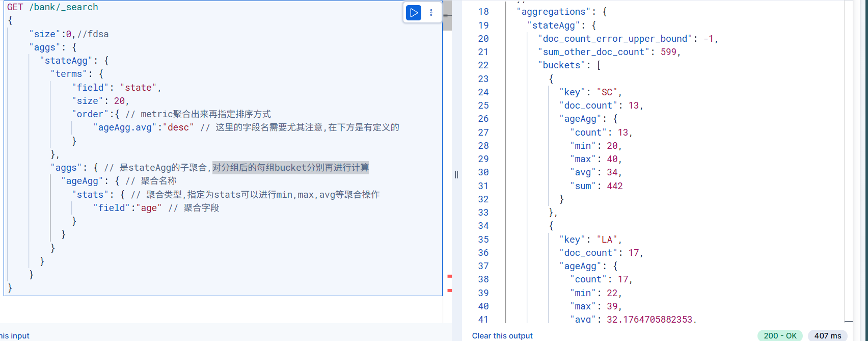Place cursor on GET /bank/_search line
The height and width of the screenshot is (341, 868).
(52, 7)
